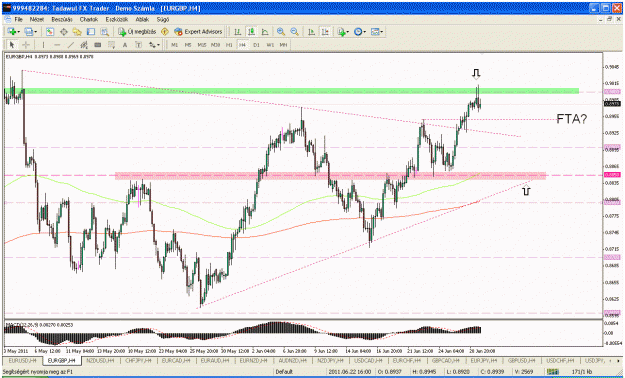Click the pink support zone rectangle

click(x=330, y=176)
